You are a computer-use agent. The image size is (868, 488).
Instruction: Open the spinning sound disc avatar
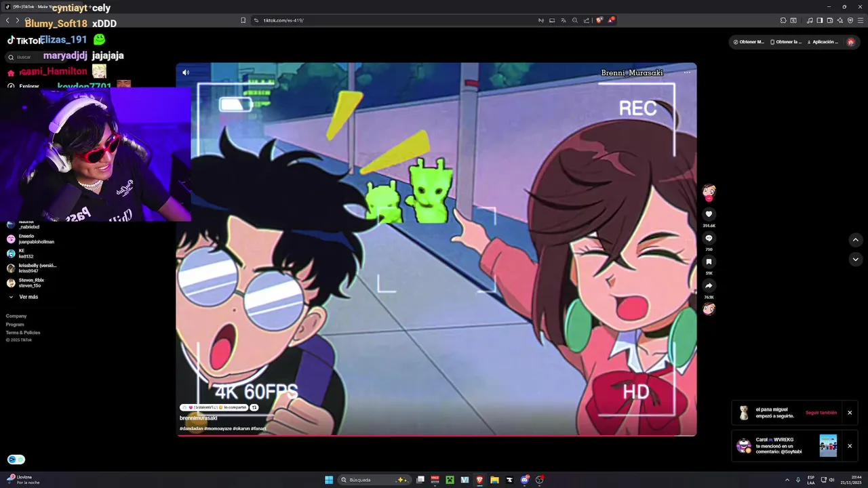pos(709,309)
